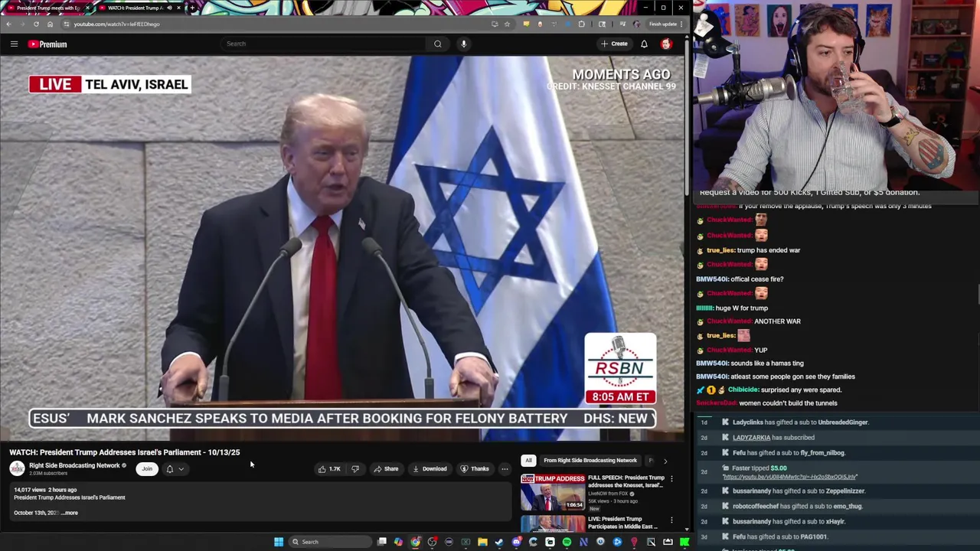Open YouTube notifications bell

644,44
